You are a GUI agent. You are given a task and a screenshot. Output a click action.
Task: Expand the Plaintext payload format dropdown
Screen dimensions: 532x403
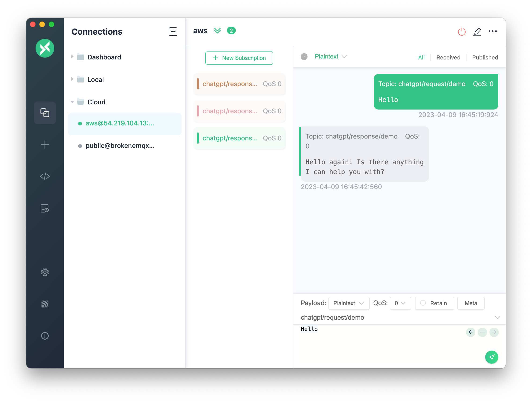(x=347, y=303)
